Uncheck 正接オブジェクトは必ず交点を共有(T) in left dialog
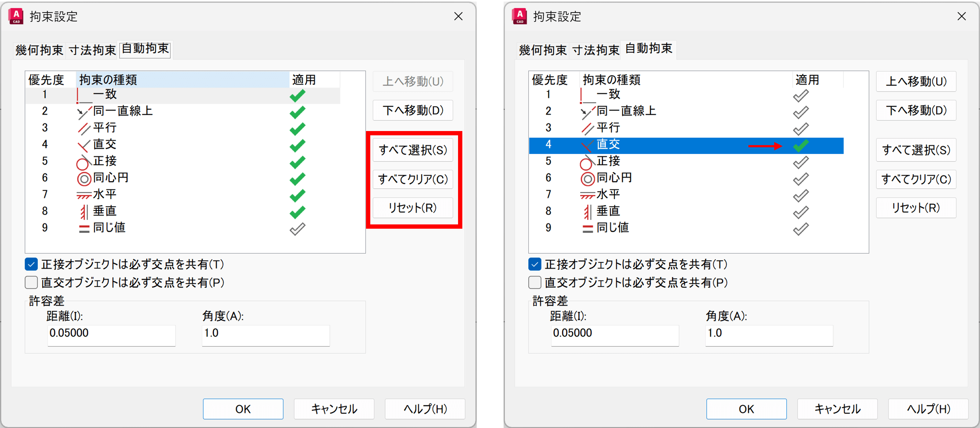Image resolution: width=980 pixels, height=428 pixels. pos(31,264)
